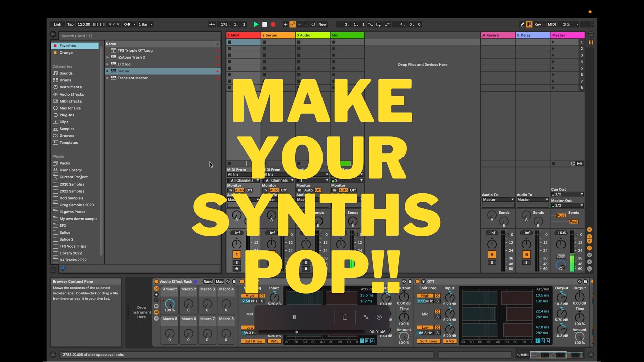Open the 1 Bar quantization dropdown
Image resolution: width=644 pixels, height=362 pixels.
point(145,24)
